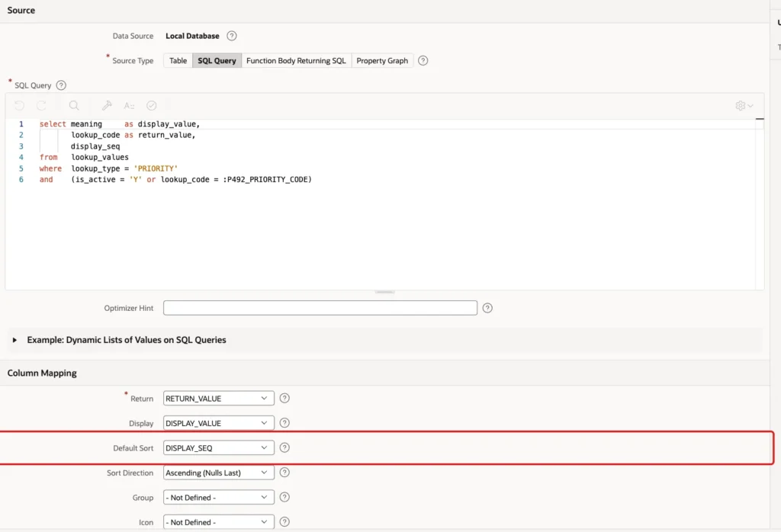781x532 pixels.
Task: Open the Find magnifier in SQL editor
Action: point(74,105)
